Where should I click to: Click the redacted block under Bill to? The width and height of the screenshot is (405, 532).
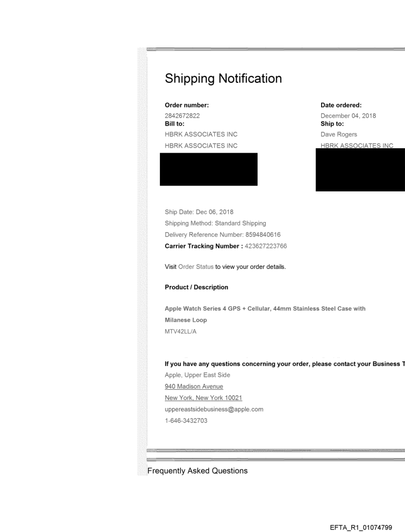[208, 169]
